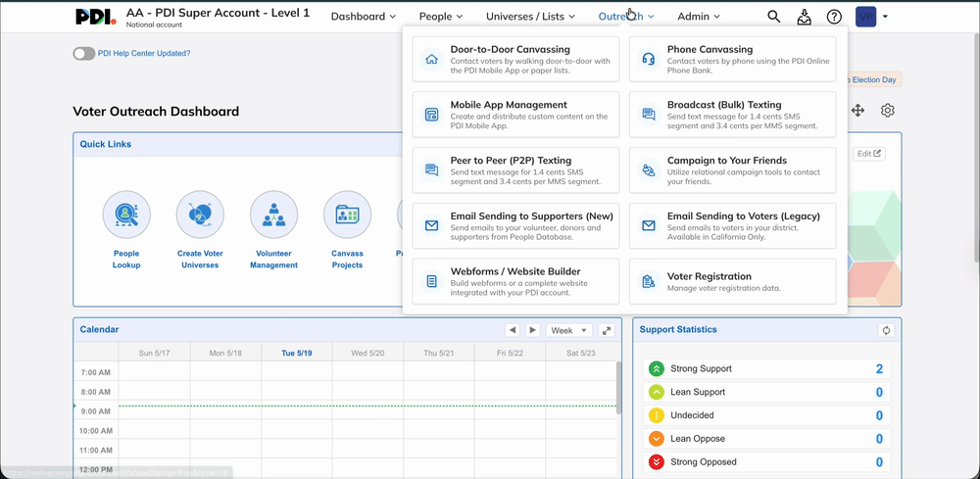The height and width of the screenshot is (479, 980).
Task: Click the Broadcast (Bulk) Texting icon
Action: [648, 115]
